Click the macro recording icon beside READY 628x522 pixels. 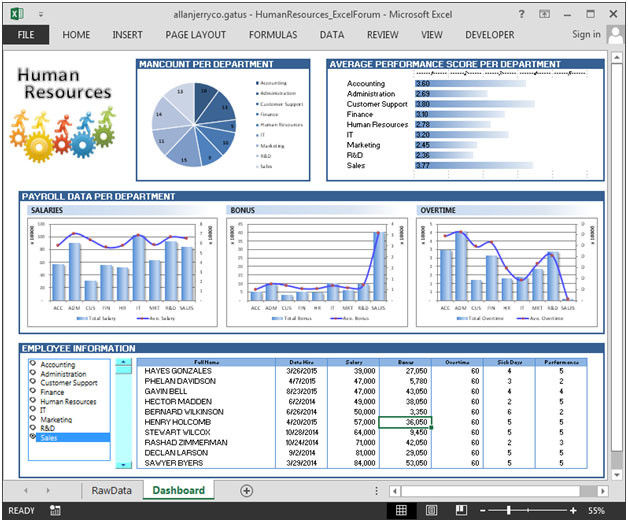(x=54, y=510)
